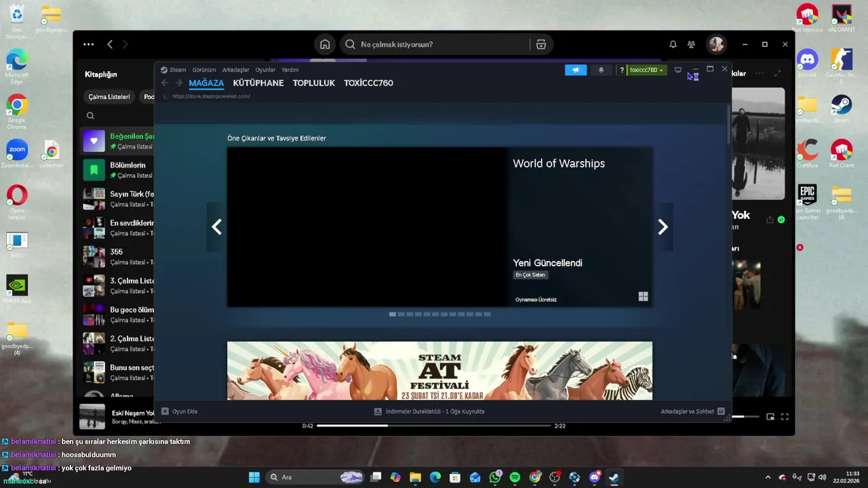Click the taskbar Ara search box
This screenshot has width=868, height=488.
316,477
